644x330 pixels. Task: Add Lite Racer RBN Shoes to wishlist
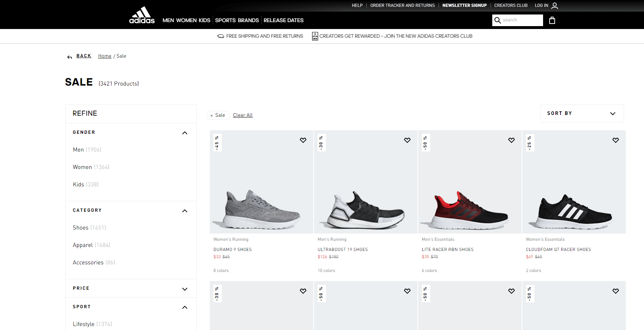[511, 140]
